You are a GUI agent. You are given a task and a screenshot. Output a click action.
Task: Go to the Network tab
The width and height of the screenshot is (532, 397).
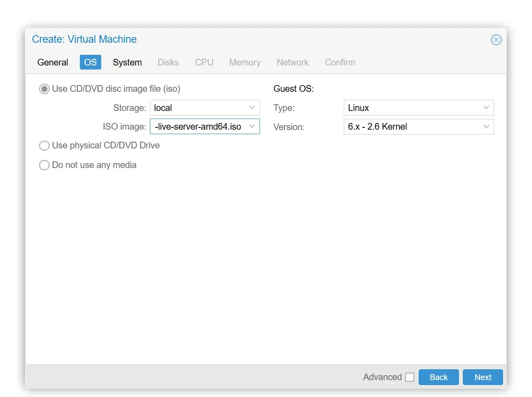(x=293, y=62)
